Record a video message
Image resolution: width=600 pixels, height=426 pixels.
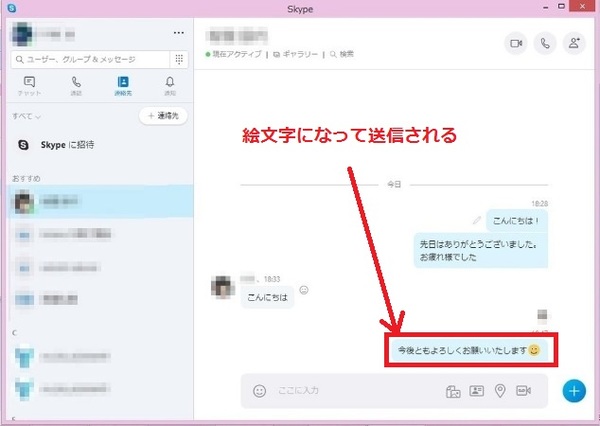523,391
